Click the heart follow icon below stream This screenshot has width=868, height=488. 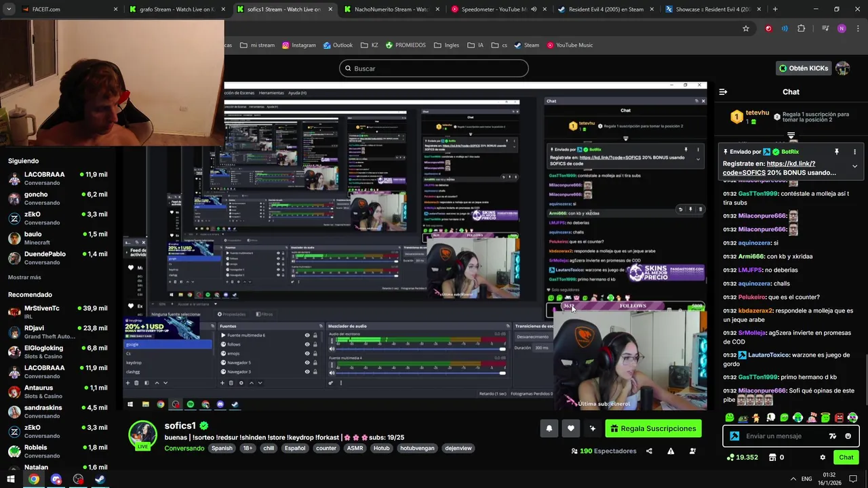pyautogui.click(x=571, y=428)
